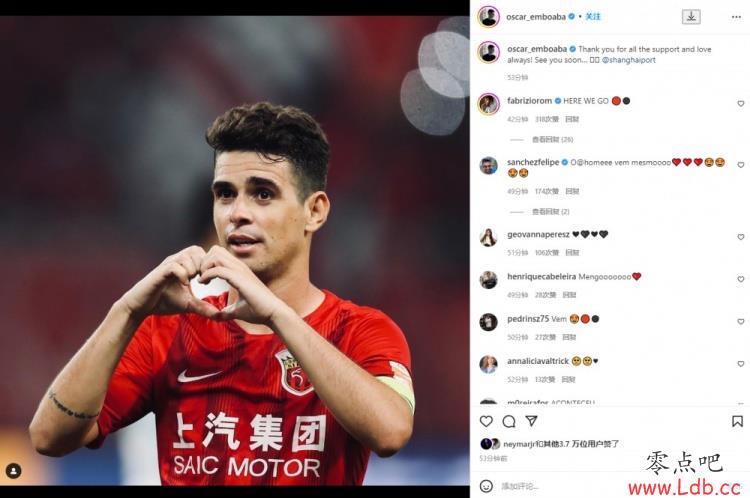Like the post with the heart icon
Screen dimensions: 750x498
[486, 421]
